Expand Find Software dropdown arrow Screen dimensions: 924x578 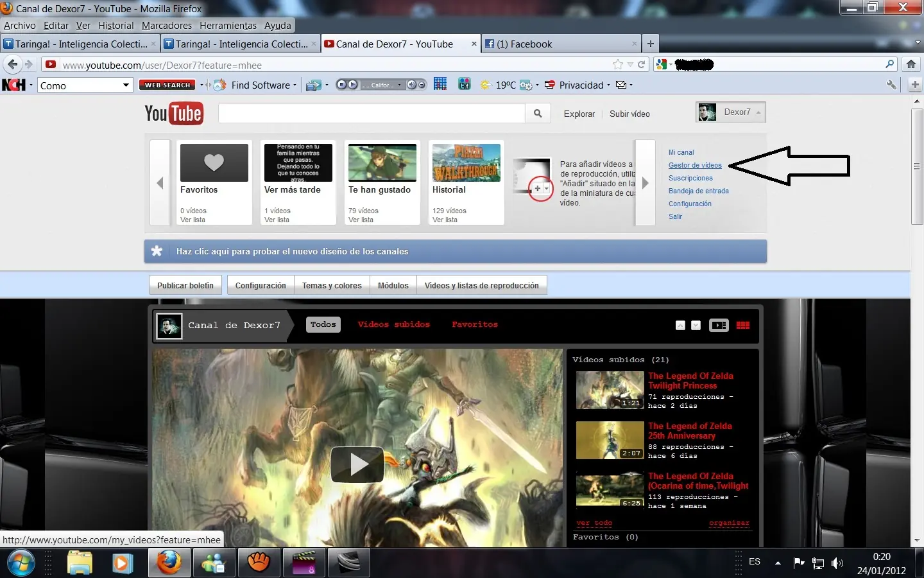pyautogui.click(x=295, y=85)
